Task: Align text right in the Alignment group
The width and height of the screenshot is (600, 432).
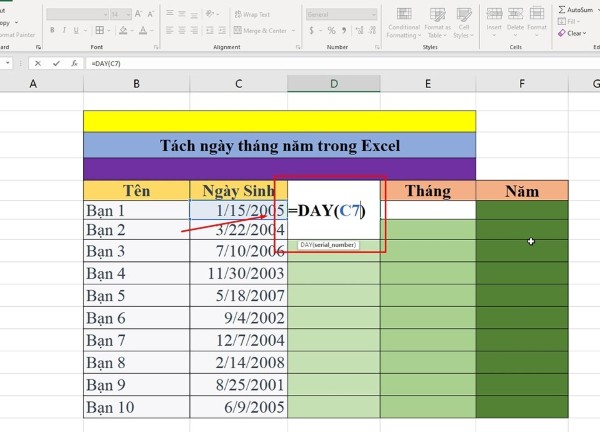Action: tap(194, 30)
